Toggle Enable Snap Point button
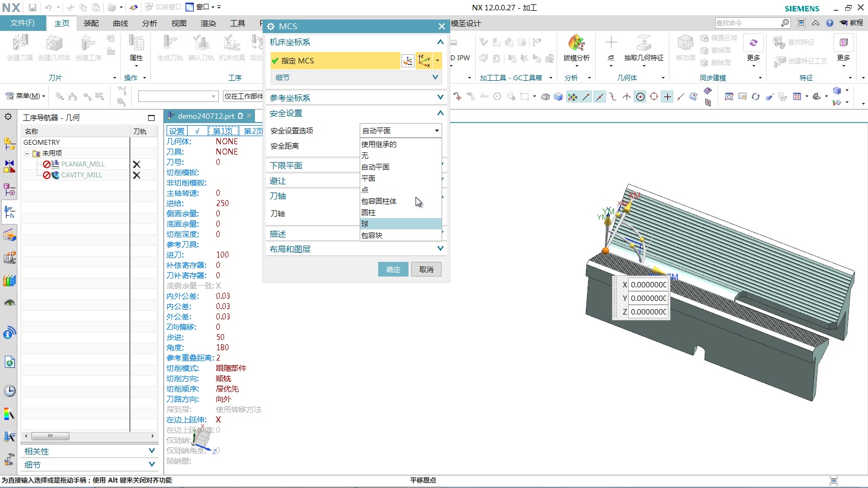 click(572, 97)
